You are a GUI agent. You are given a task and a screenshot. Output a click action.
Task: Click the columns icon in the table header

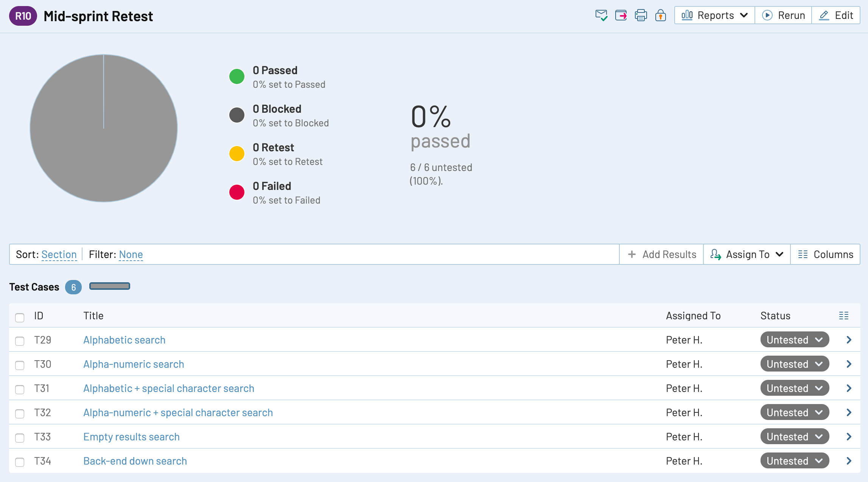click(844, 315)
